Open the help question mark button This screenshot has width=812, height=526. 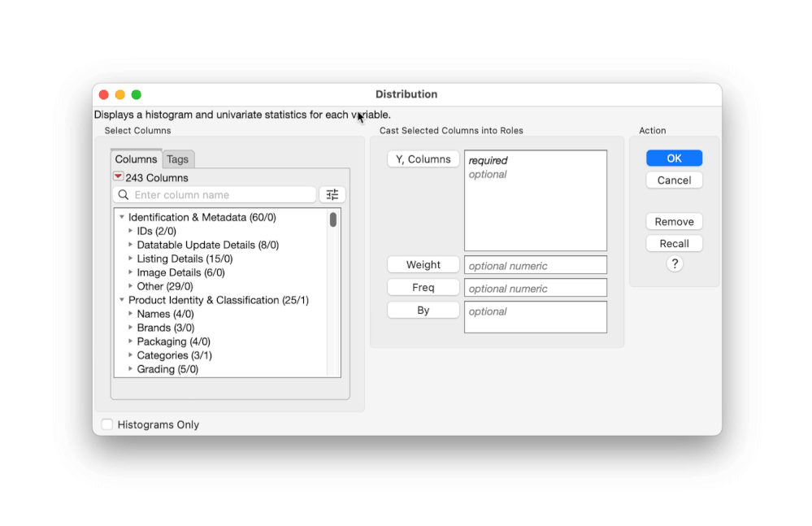coord(675,264)
